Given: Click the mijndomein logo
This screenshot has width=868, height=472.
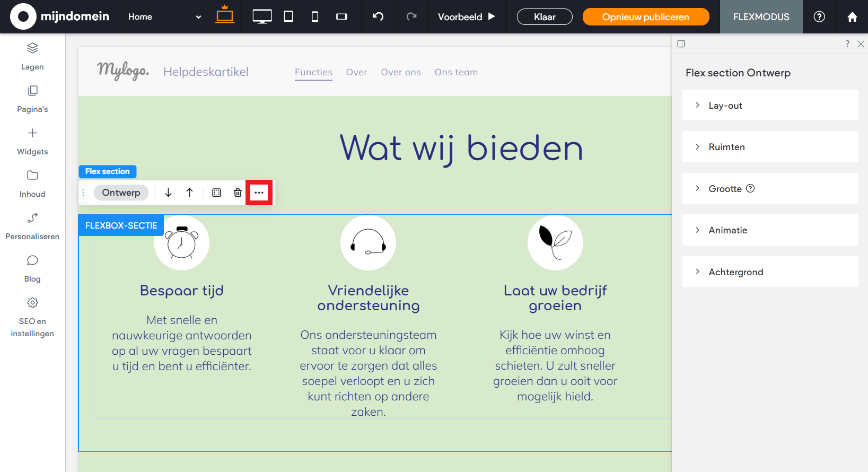Looking at the screenshot, I should point(59,16).
